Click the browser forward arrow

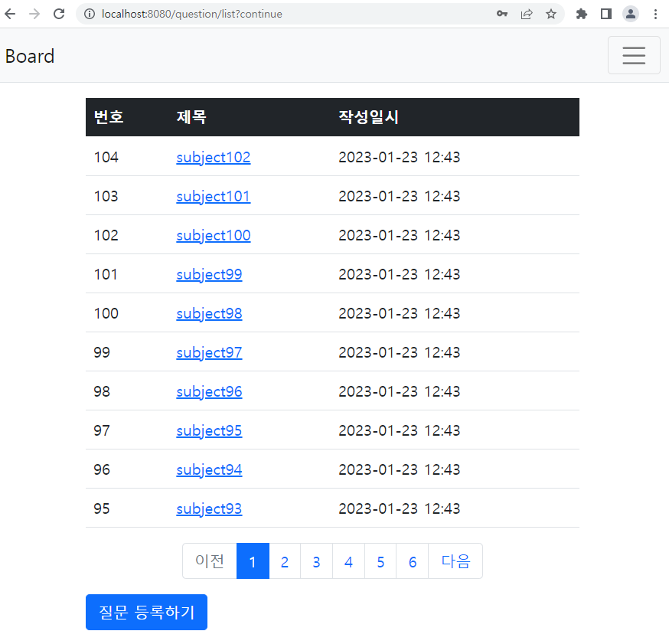tap(34, 14)
